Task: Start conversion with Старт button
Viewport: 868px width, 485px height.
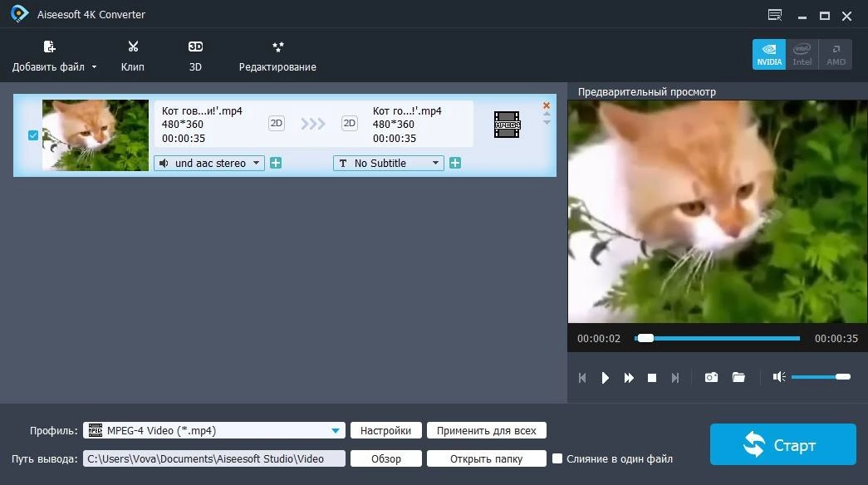Action: 782,444
